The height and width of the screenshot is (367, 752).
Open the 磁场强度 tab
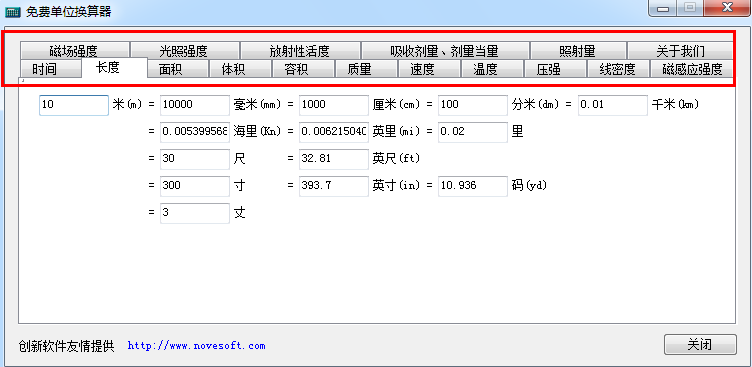tap(75, 51)
